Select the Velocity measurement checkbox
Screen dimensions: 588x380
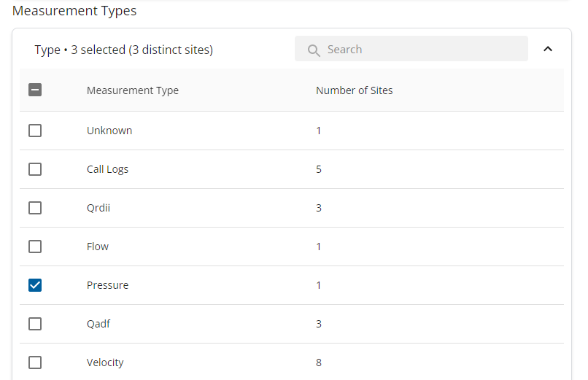35,362
